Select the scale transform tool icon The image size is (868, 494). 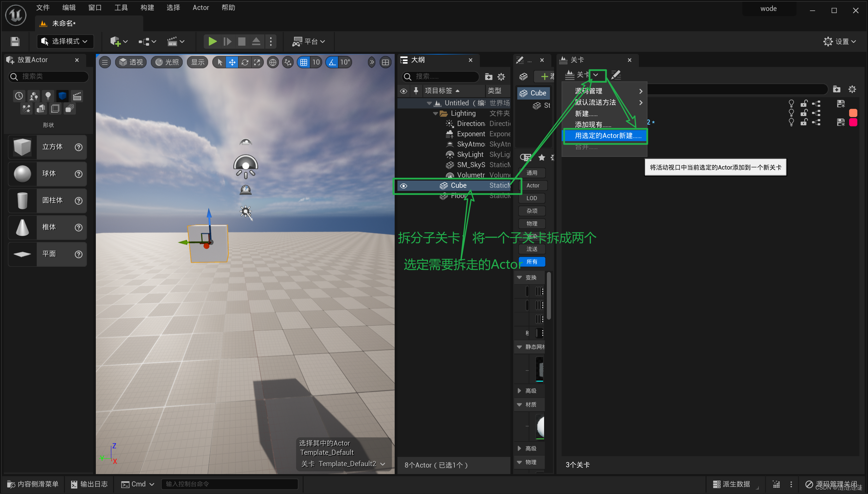257,62
